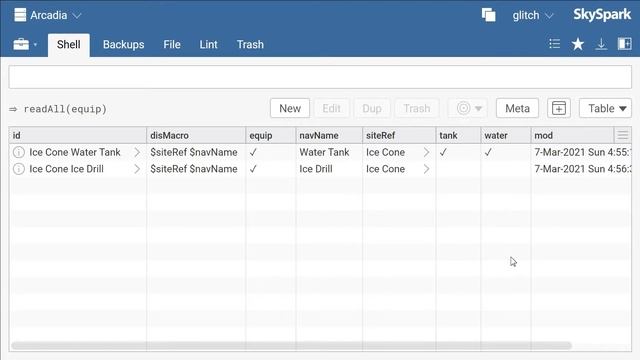Sort by the disMacro column header
This screenshot has height=360, width=640.
[196, 136]
